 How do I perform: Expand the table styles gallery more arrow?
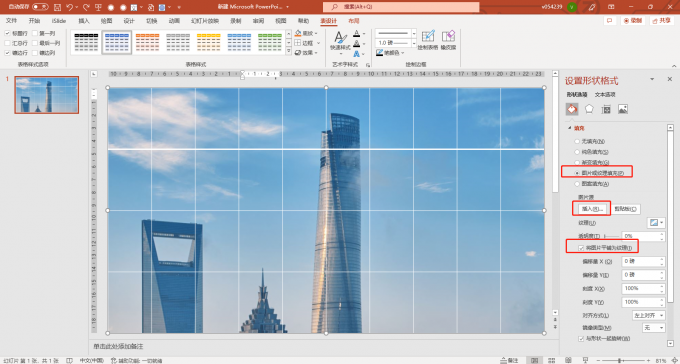tap(288, 52)
